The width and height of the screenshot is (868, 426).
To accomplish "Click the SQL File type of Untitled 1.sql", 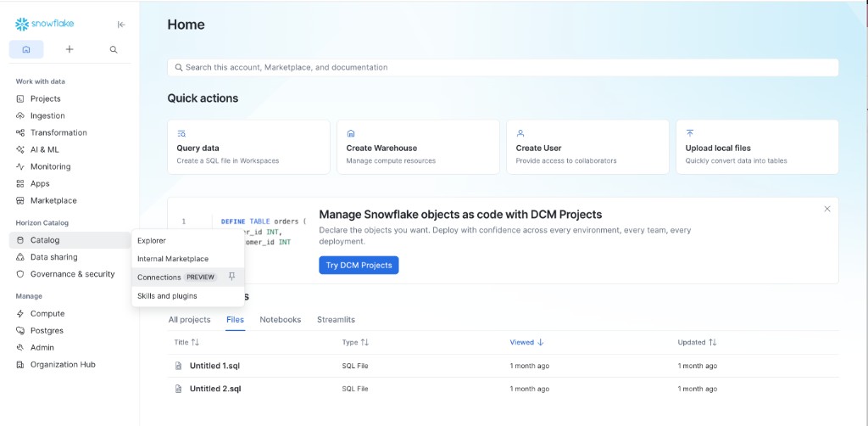I will point(355,366).
